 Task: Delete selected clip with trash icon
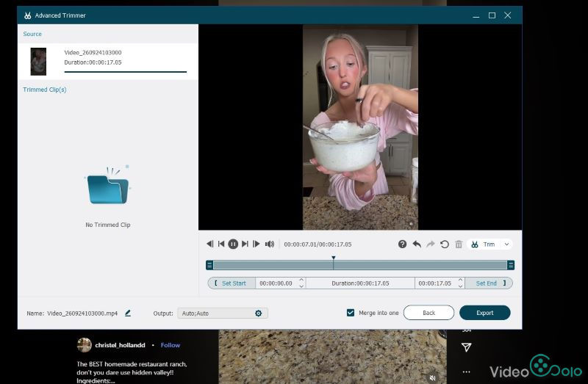coord(459,244)
